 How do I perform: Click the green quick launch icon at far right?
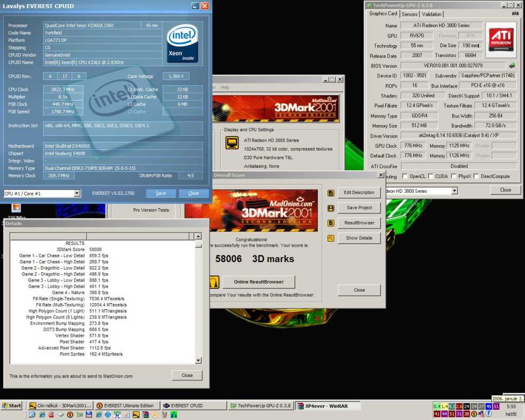[174, 415]
